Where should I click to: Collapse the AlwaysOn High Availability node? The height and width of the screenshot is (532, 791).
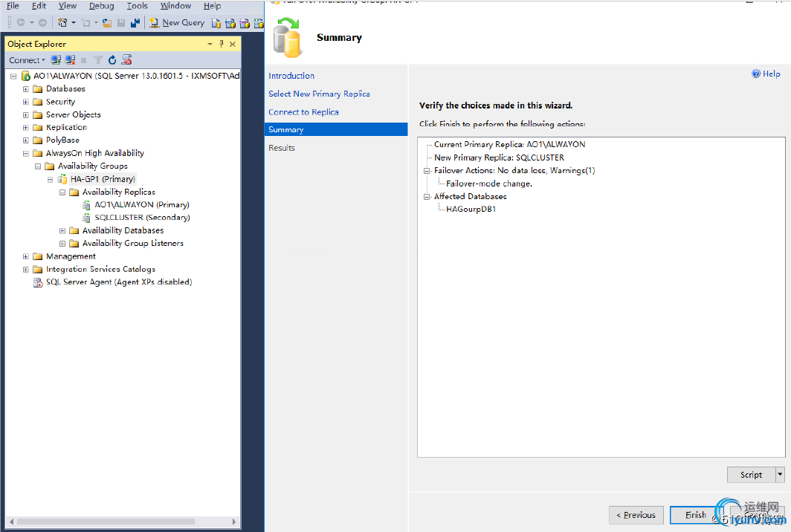26,153
